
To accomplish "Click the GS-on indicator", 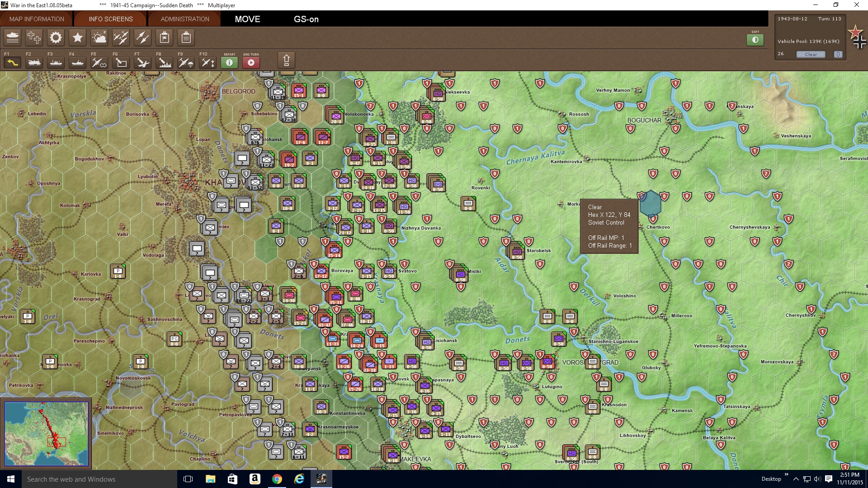I will click(306, 19).
